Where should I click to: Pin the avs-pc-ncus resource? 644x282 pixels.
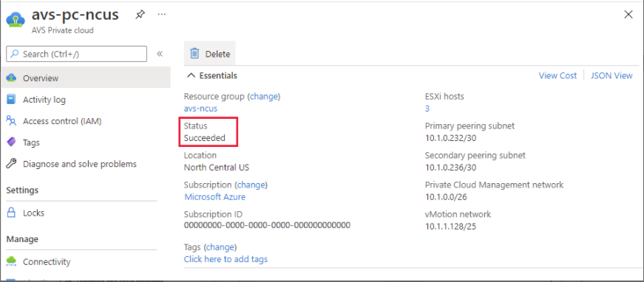[140, 16]
